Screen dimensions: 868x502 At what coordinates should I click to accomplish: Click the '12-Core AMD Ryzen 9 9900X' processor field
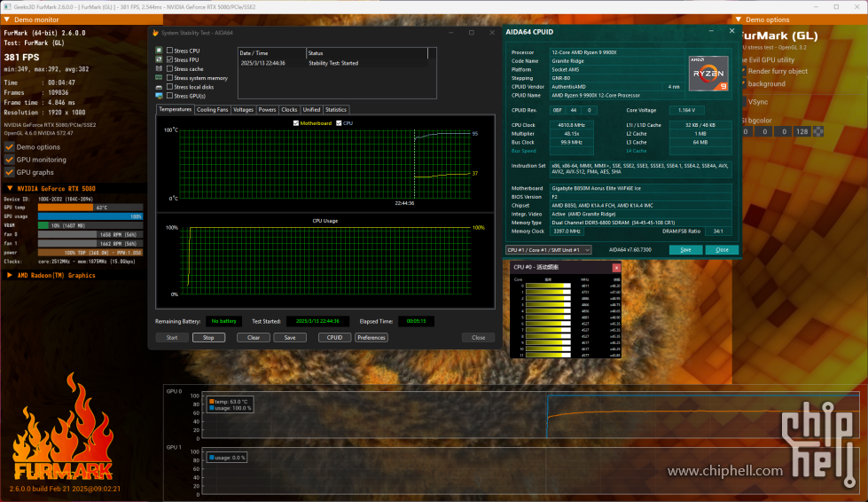tap(617, 52)
